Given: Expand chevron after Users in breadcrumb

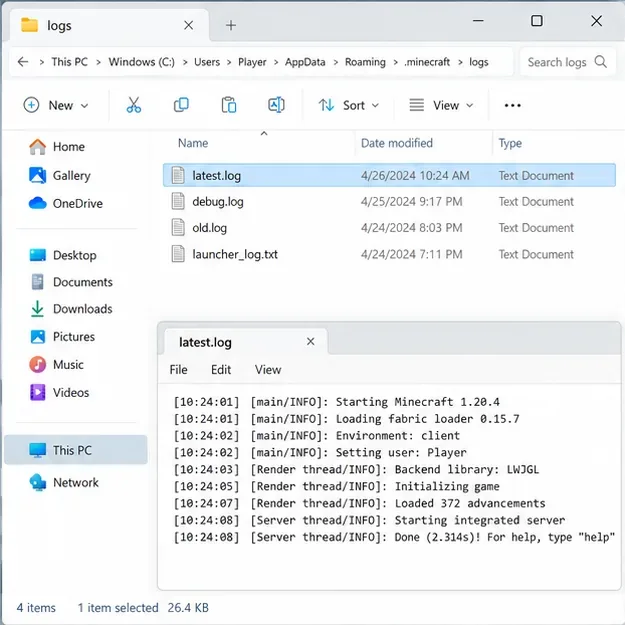Looking at the screenshot, I should 229,62.
